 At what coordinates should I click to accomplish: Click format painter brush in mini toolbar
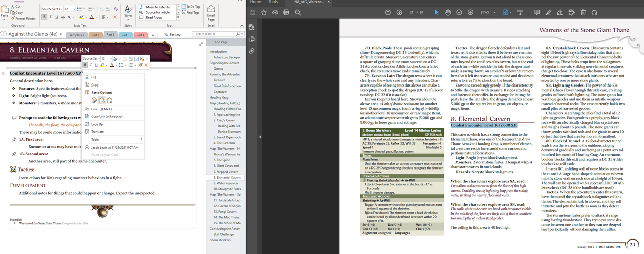[x=141, y=65]
